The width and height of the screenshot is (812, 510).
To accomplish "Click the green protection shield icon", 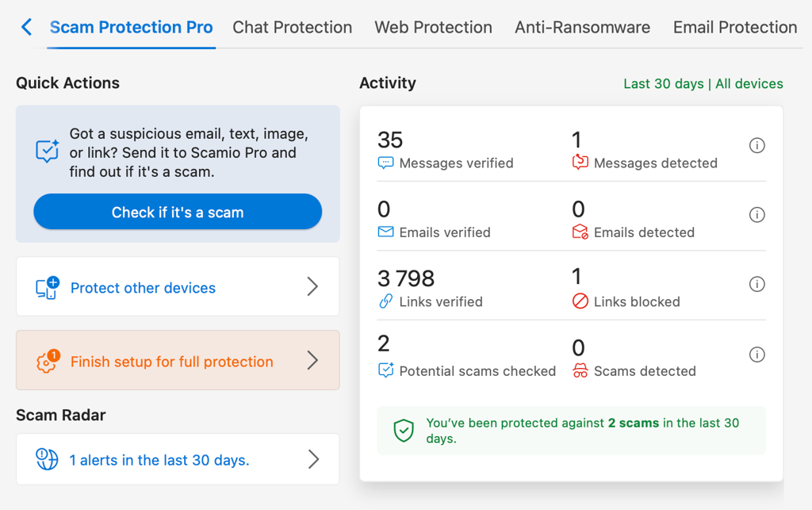I will point(404,431).
